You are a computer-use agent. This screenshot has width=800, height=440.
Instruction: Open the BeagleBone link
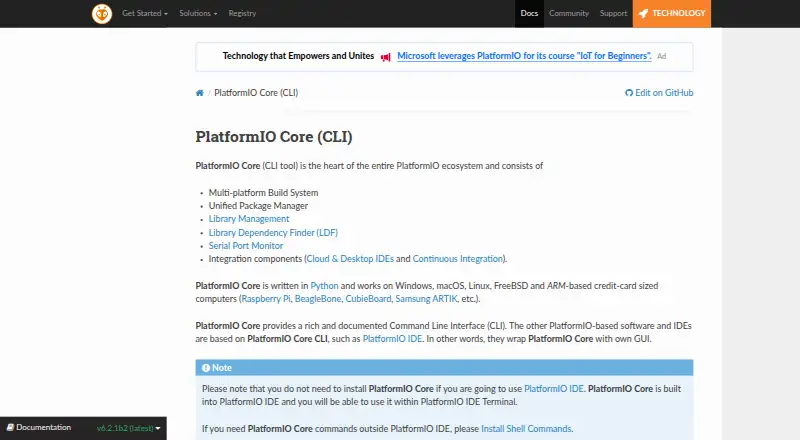[318, 299]
